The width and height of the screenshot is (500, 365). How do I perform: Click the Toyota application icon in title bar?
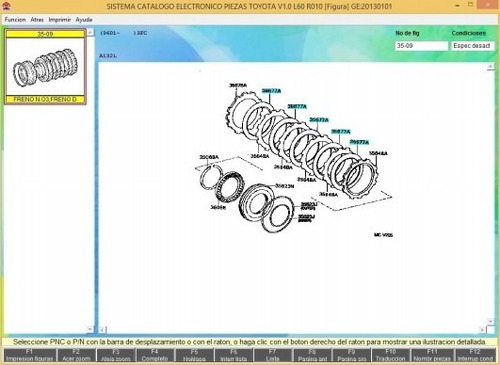point(6,6)
